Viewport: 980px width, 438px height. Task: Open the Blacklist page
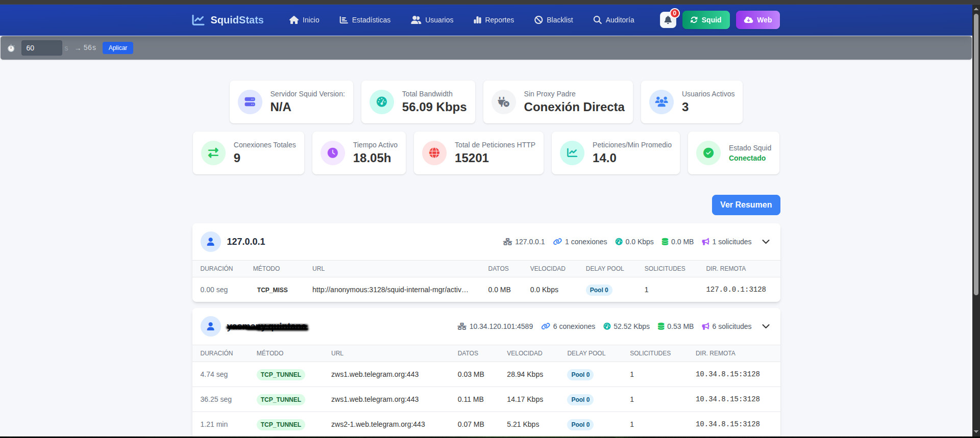coord(554,20)
